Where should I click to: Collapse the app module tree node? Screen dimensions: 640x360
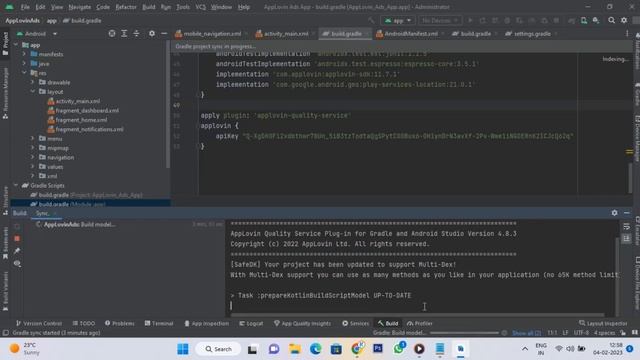coord(16,45)
